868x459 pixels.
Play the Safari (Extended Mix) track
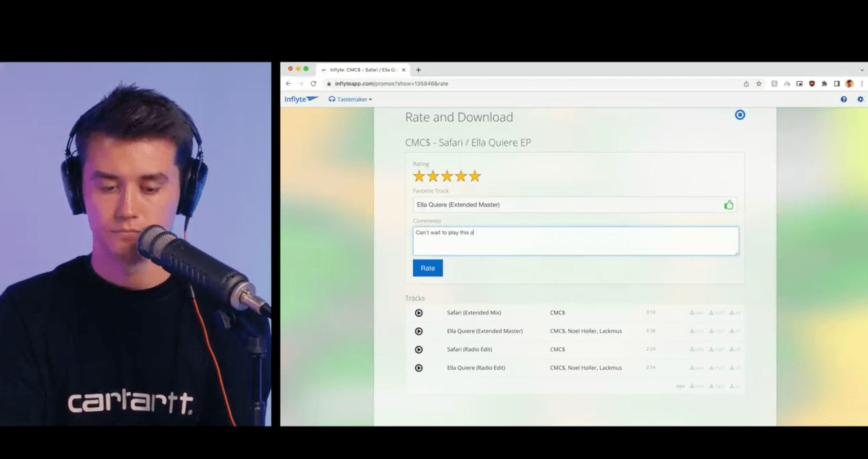pos(419,313)
